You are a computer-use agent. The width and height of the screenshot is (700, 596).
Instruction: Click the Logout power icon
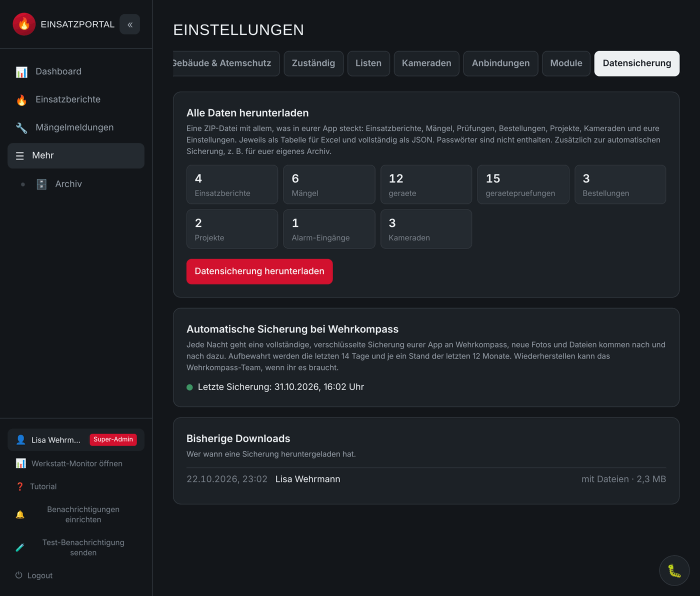(19, 575)
